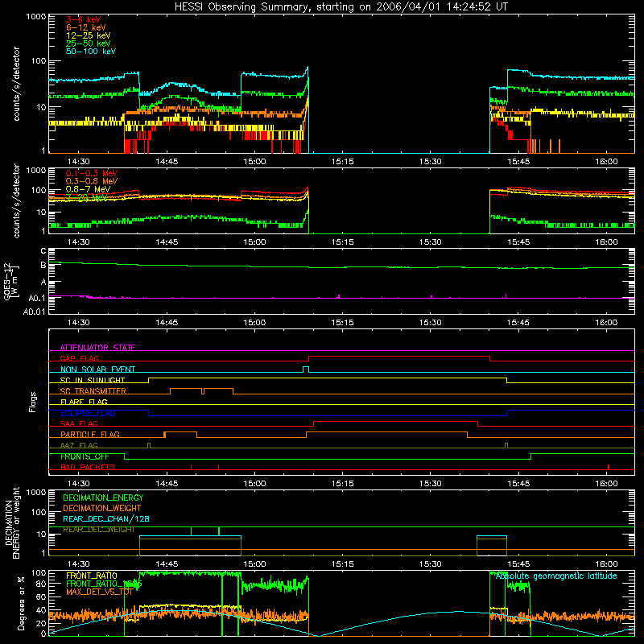Select the BAD_PACKETS label
The width and height of the screenshot is (644, 644).
click(x=88, y=467)
